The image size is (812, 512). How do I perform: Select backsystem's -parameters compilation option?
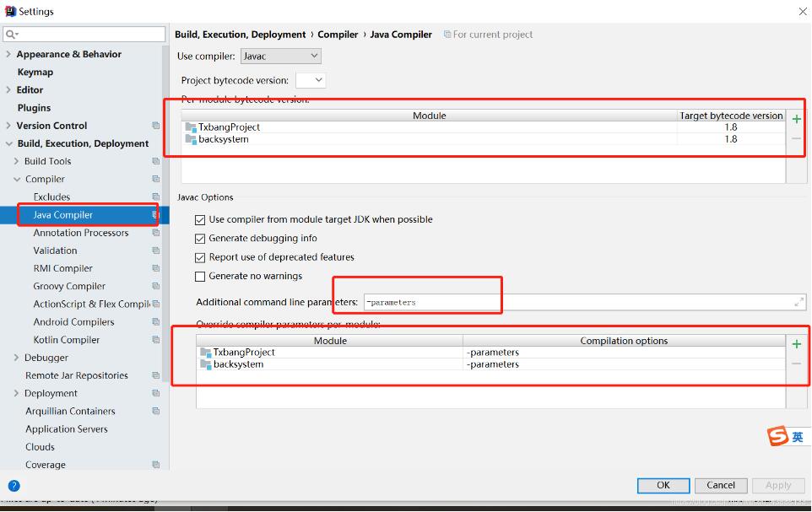(x=493, y=364)
